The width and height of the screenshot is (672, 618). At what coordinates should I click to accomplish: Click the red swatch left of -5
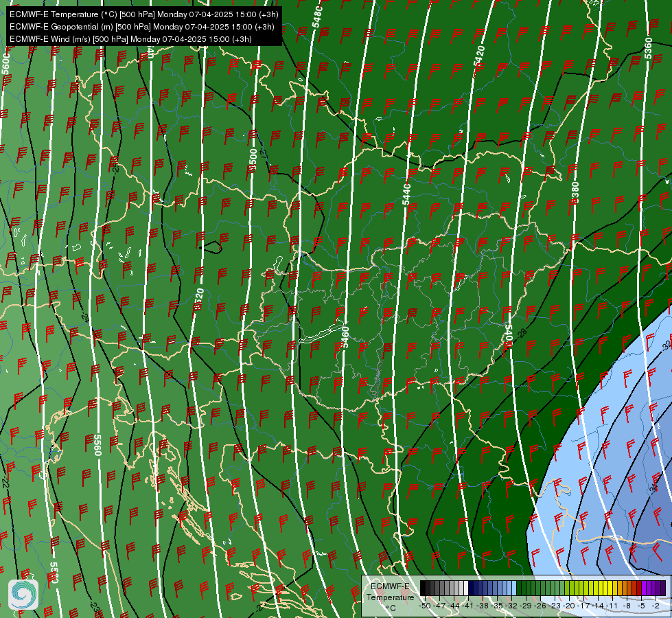(x=639, y=588)
